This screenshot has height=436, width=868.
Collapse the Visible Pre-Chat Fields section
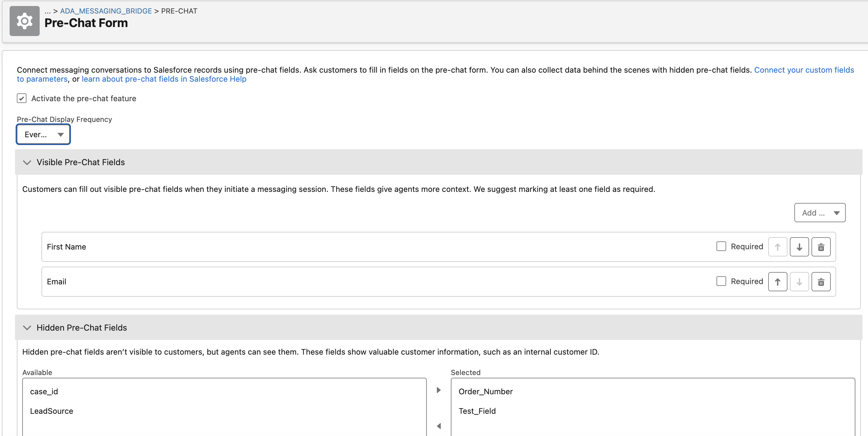27,162
